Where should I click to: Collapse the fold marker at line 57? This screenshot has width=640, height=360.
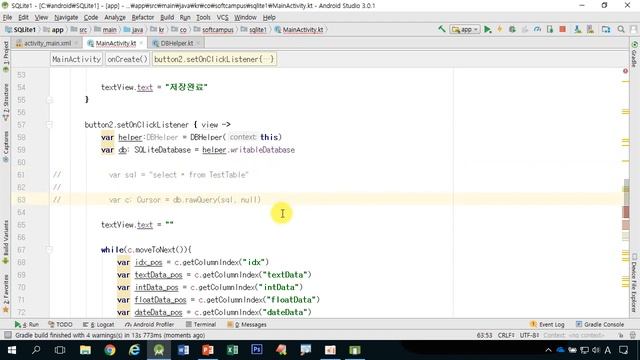49,124
